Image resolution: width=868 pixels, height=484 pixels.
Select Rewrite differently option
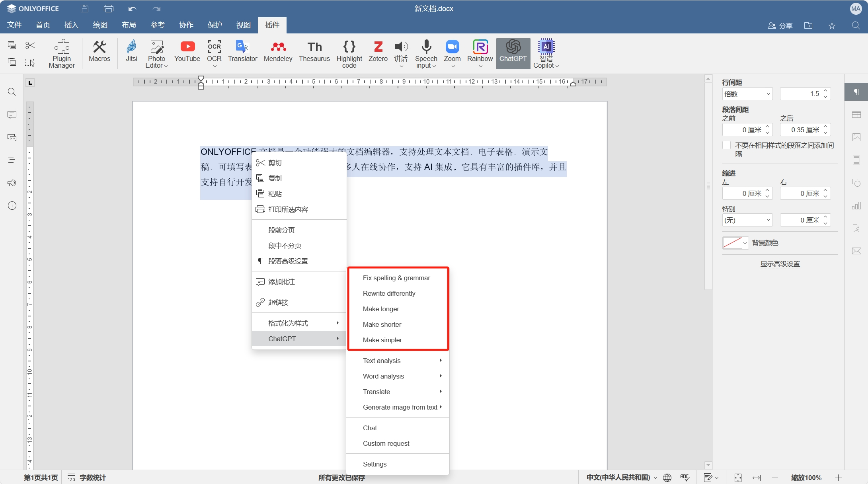click(398, 293)
